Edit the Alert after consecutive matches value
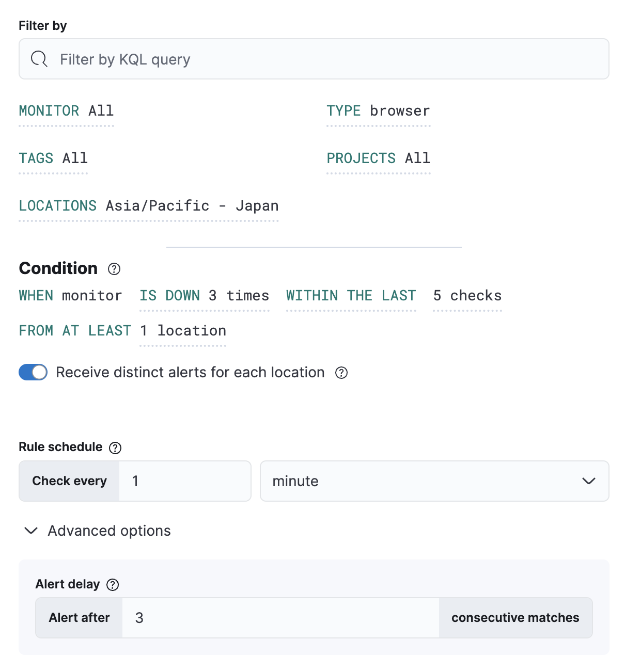Viewport: 625px width, 672px height. (282, 617)
